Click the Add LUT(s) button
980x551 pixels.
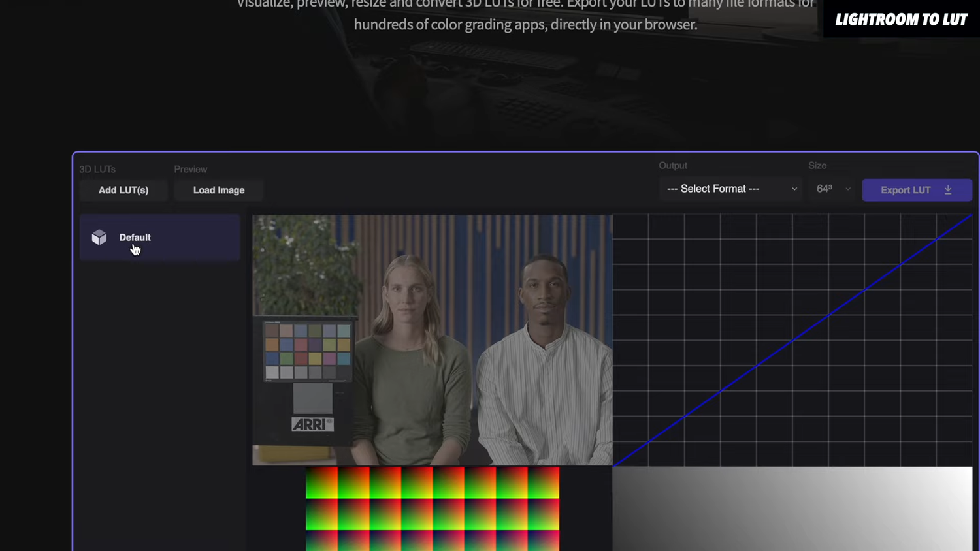123,190
